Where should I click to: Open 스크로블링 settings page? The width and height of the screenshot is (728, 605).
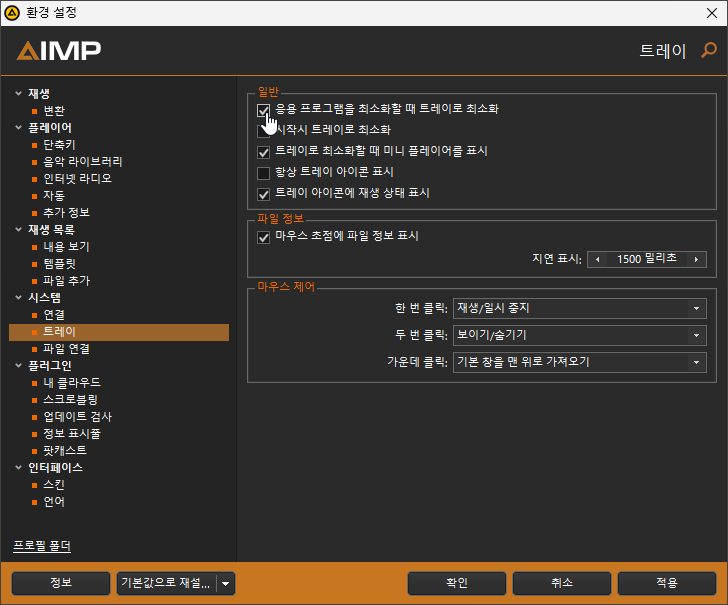point(71,400)
